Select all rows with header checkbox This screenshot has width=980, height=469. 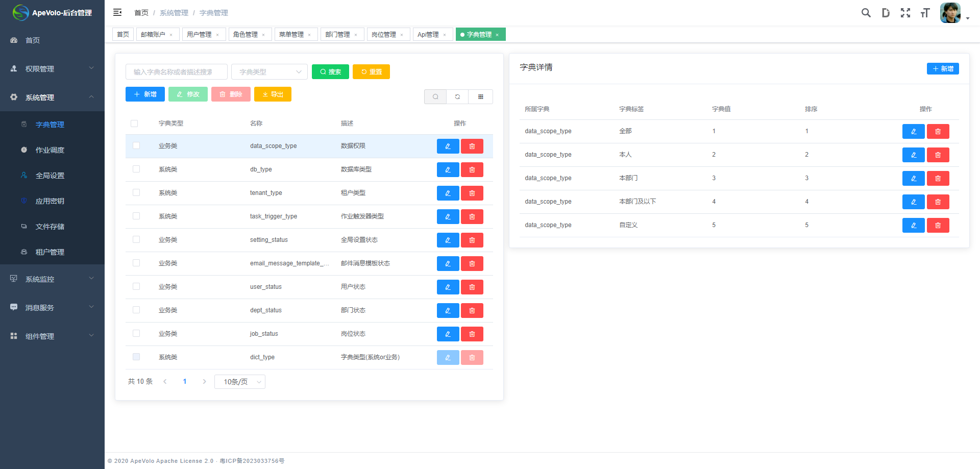tap(134, 124)
